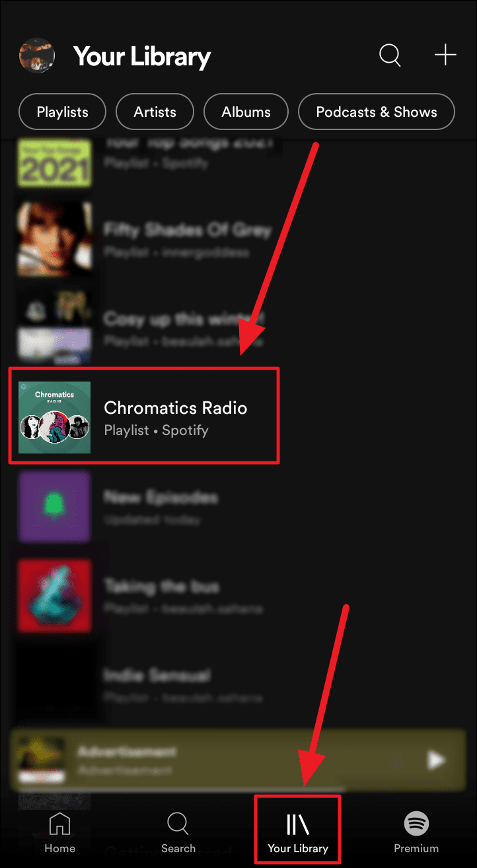Tap the Chromatics Radio cover art
This screenshot has height=868, width=477.
54,417
